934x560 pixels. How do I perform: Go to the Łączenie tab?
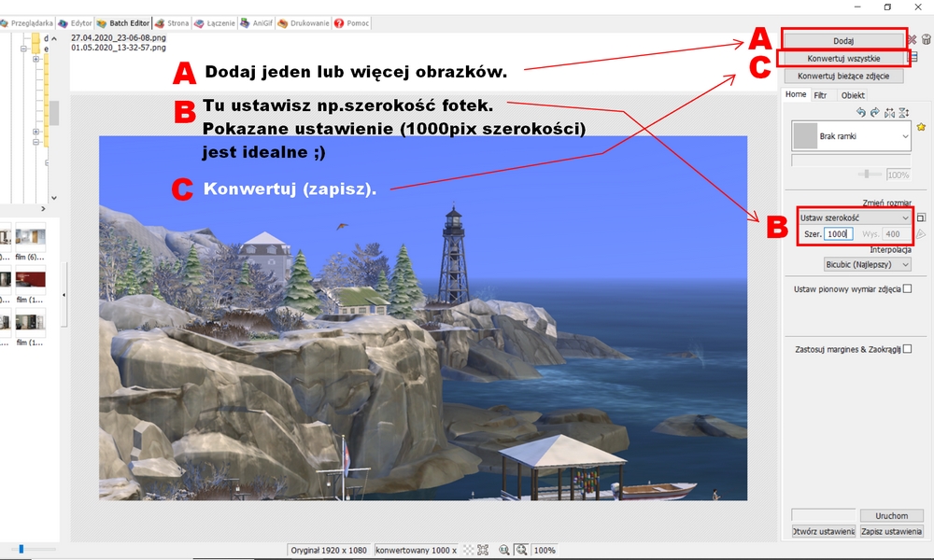pyautogui.click(x=215, y=23)
